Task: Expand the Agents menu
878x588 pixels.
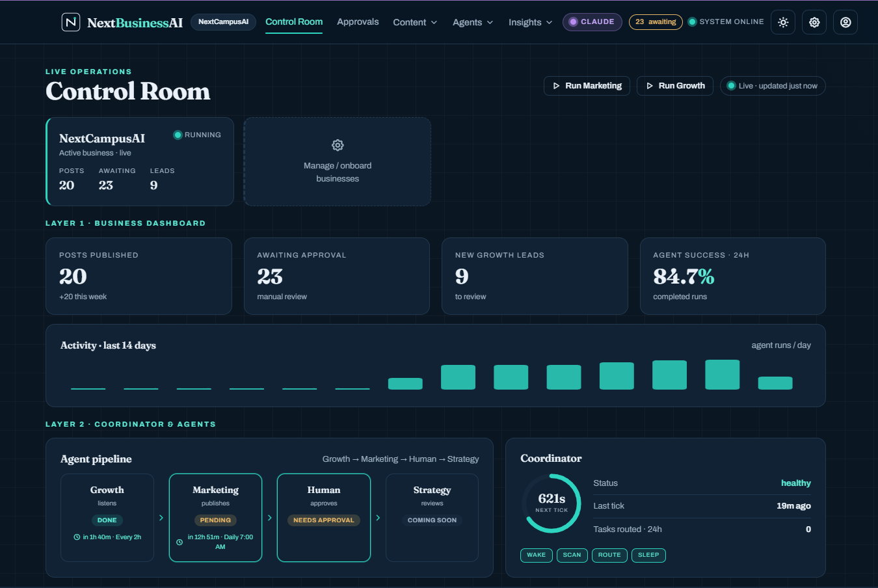Action: (473, 22)
